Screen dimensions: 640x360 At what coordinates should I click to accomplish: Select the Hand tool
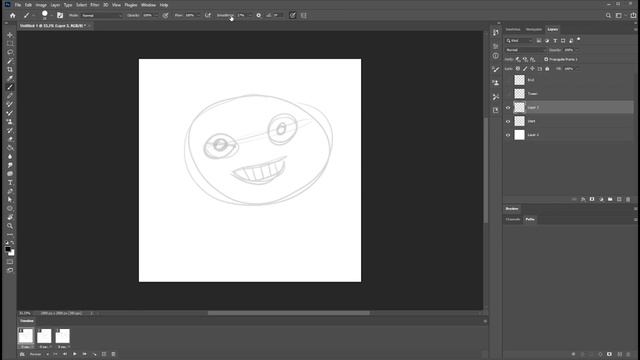coord(10,217)
